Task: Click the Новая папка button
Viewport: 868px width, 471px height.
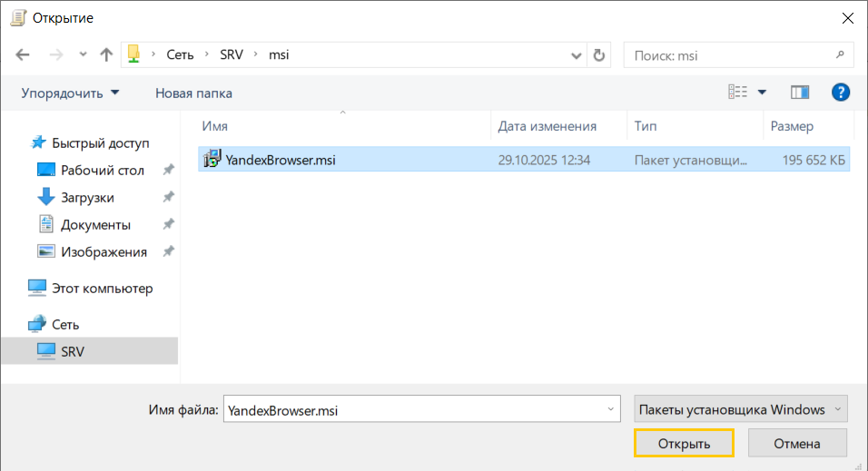Action: pyautogui.click(x=193, y=93)
